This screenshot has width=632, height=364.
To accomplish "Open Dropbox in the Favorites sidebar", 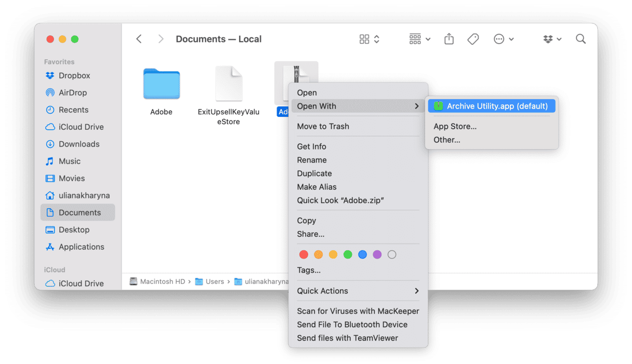I will 74,75.
